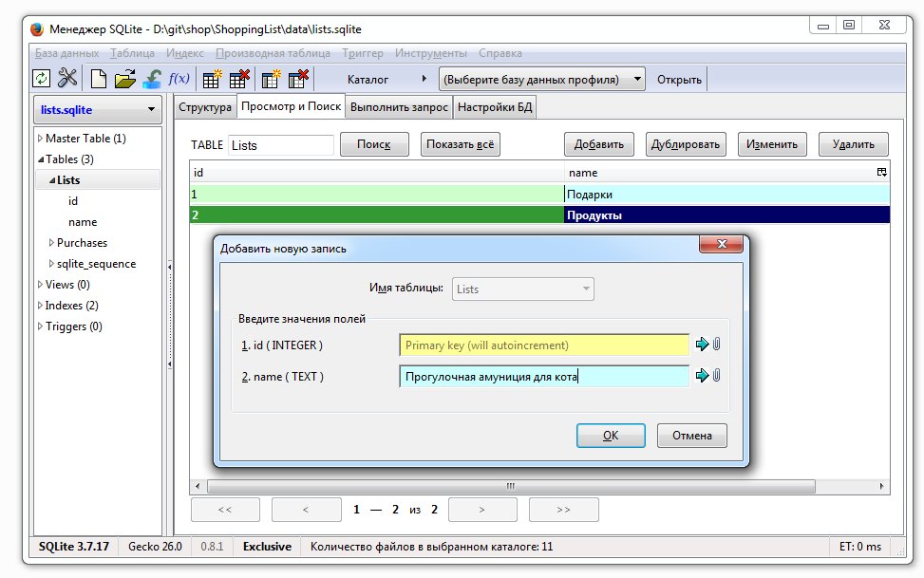This screenshot has height=578, width=924.
Task: Click the right arrow of the horizontal scrollbar
Action: [881, 486]
